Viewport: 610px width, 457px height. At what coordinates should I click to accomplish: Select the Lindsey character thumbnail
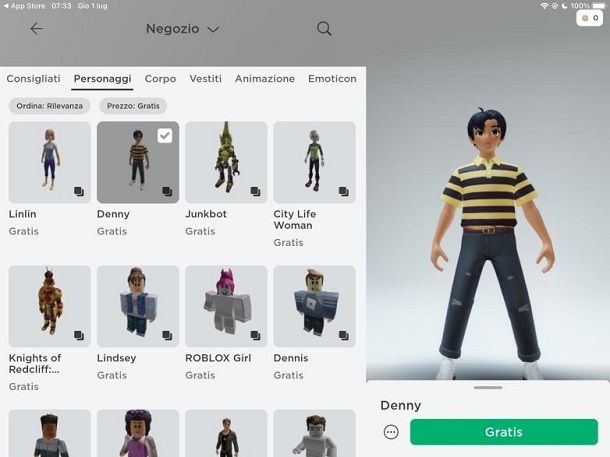(138, 306)
